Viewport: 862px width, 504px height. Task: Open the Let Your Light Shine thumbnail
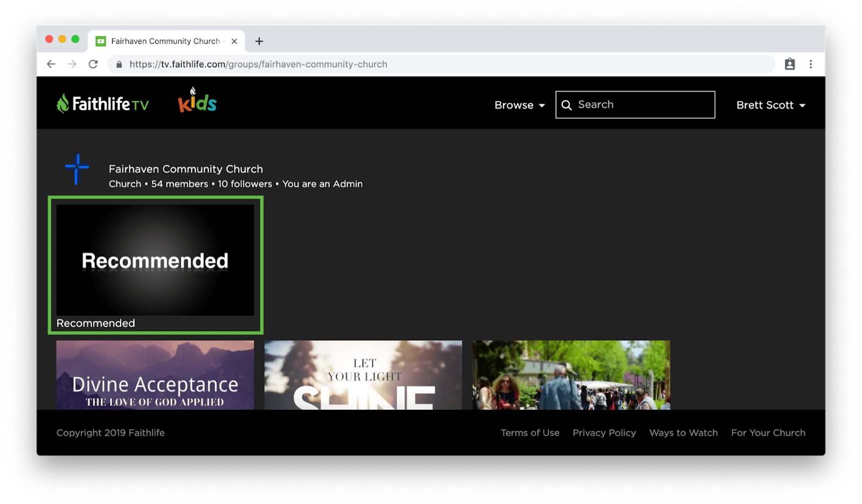[x=363, y=375]
